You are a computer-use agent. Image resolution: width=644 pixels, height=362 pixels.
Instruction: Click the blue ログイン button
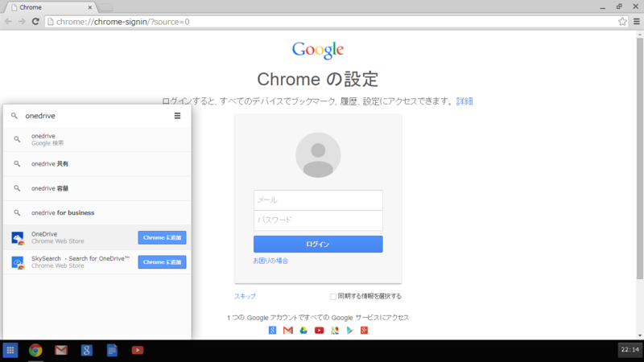(318, 245)
